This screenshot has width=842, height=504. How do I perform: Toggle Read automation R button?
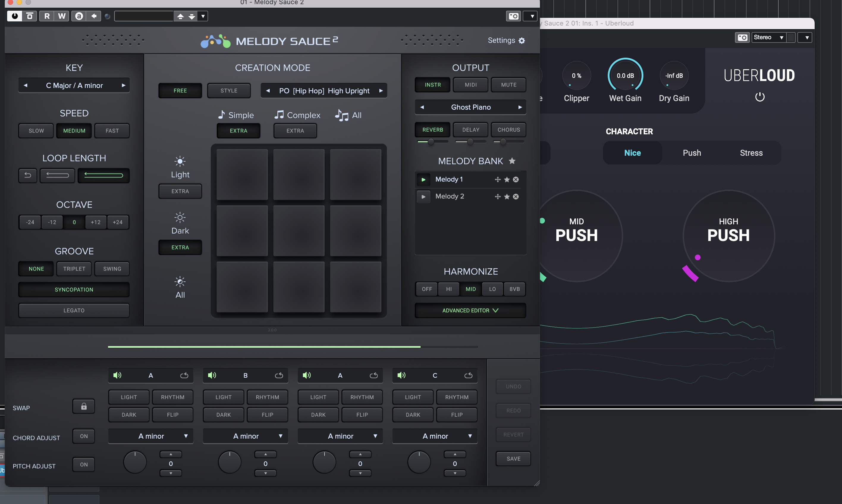click(47, 16)
